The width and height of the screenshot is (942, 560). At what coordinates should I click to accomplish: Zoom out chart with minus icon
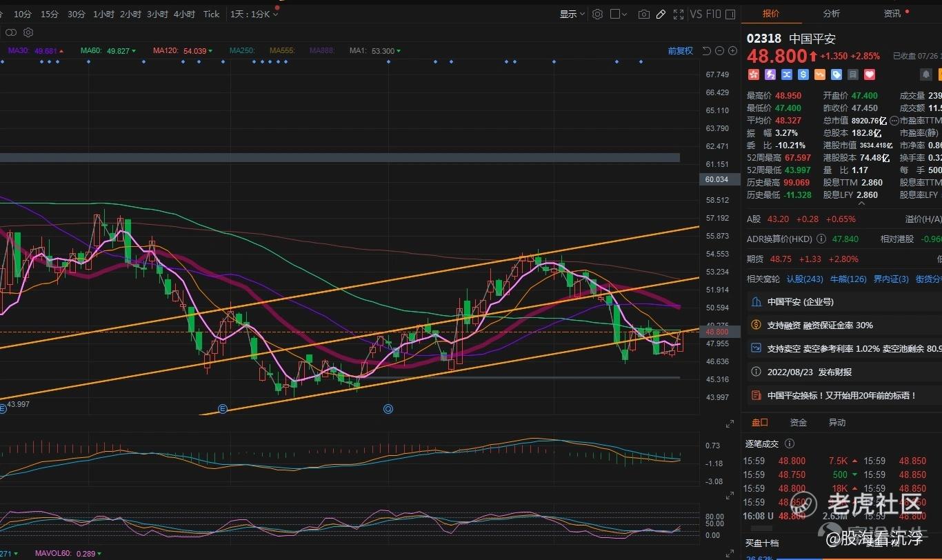pyautogui.click(x=719, y=50)
